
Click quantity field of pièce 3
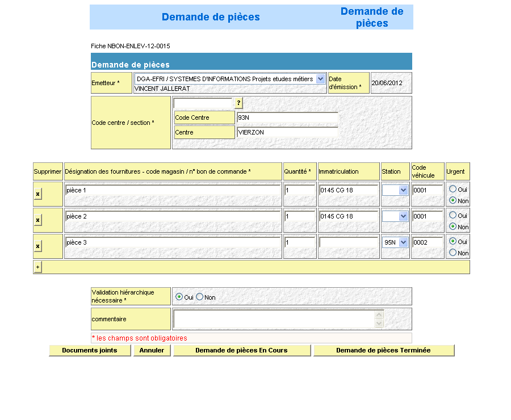300,242
